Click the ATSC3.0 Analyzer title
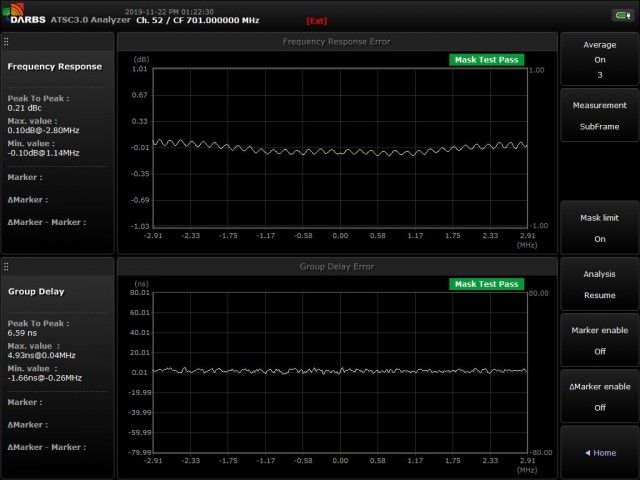 [91, 20]
